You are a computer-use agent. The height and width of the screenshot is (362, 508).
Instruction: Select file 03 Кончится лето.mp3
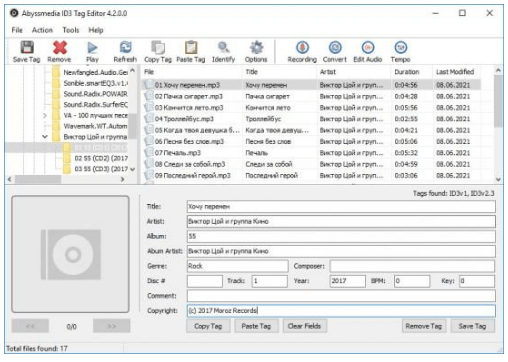pyautogui.click(x=312, y=107)
